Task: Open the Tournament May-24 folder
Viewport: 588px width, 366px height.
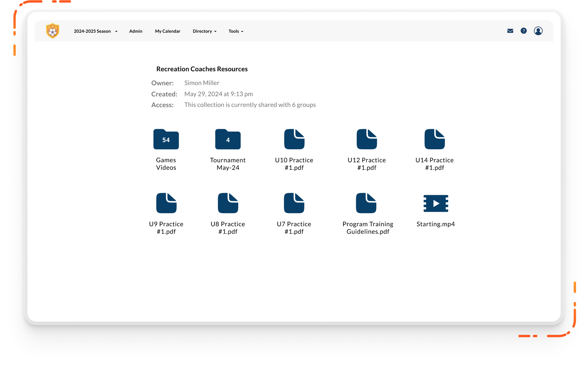Action: (x=228, y=140)
